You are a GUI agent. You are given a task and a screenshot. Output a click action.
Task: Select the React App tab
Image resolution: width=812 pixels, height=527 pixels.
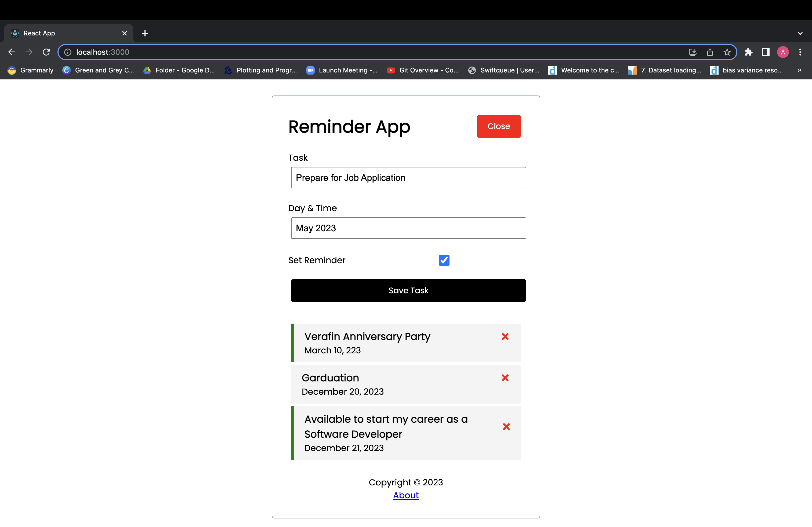(68, 33)
